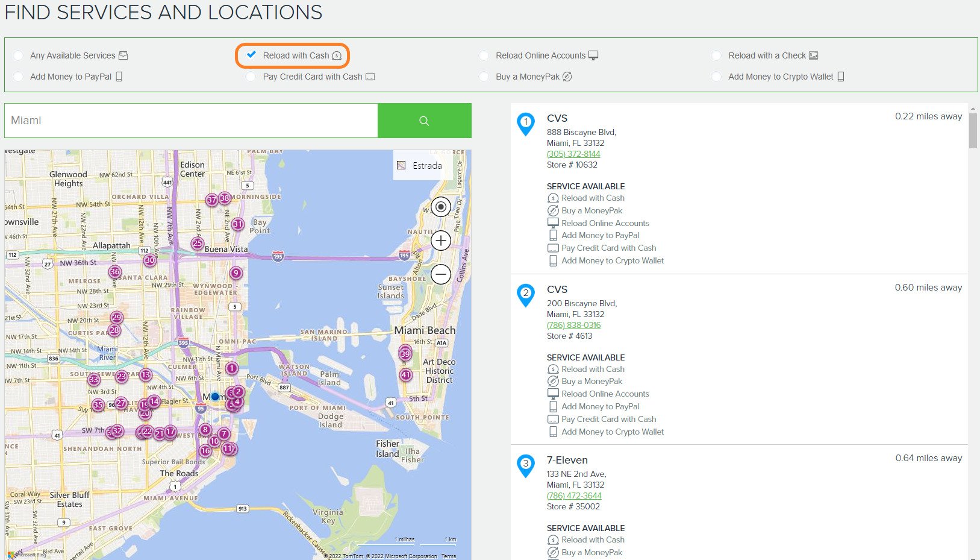The image size is (980, 560).
Task: Open the map Terms link
Action: 449,556
